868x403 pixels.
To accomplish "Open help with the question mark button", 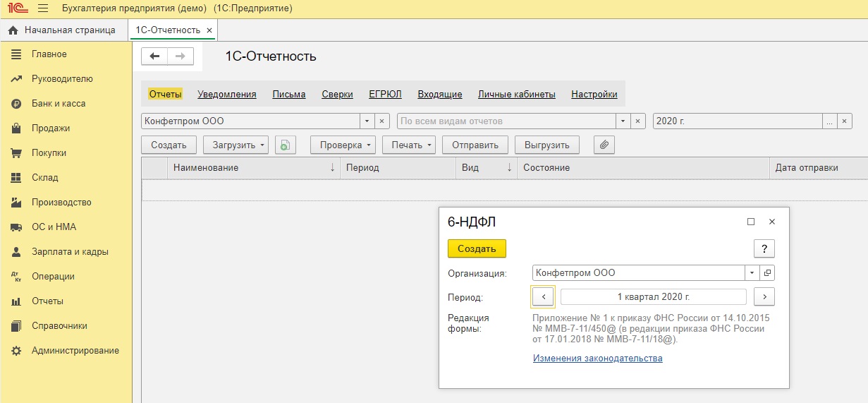I will tap(764, 248).
